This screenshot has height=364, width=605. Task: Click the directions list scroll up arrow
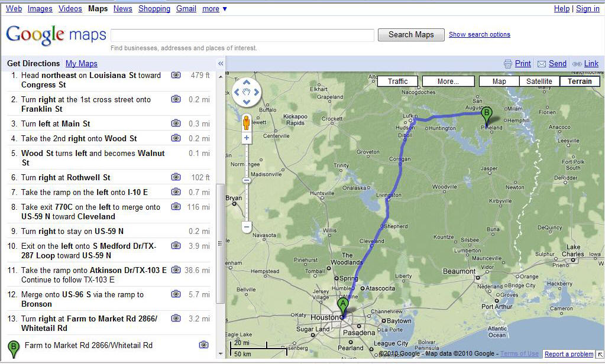coord(221,77)
